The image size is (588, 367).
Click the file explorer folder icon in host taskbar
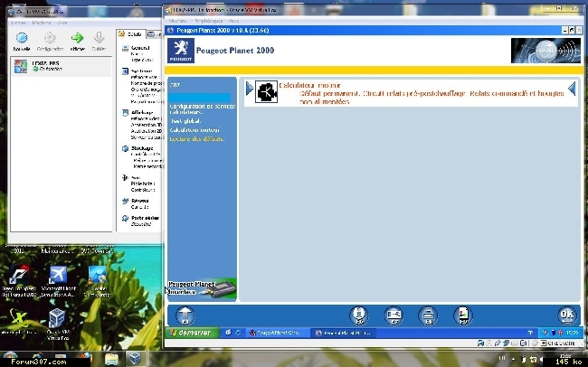pyautogui.click(x=112, y=359)
